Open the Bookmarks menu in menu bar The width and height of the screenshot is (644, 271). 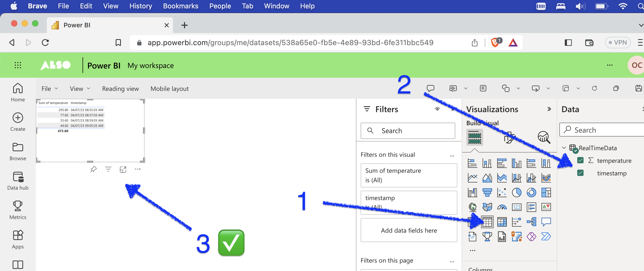pos(181,6)
